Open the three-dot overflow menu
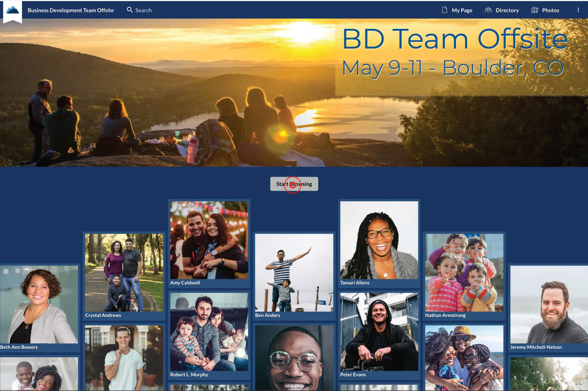Image resolution: width=588 pixels, height=391 pixels. click(x=578, y=10)
